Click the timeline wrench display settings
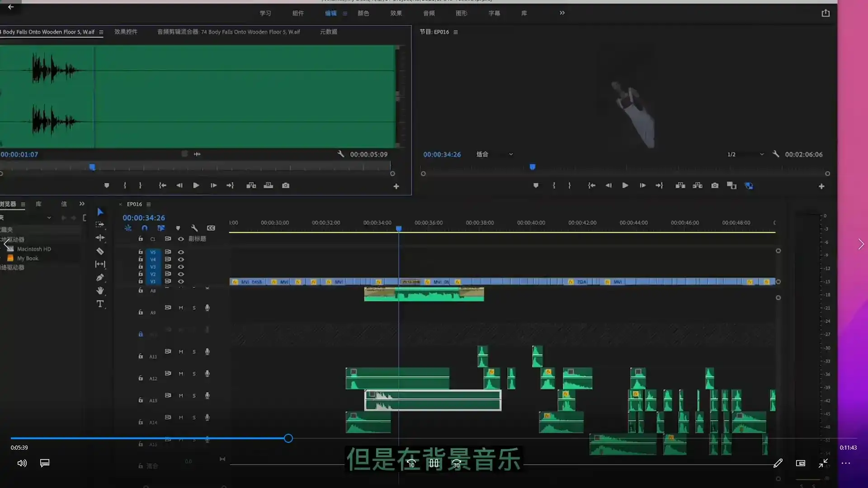 [x=194, y=228]
